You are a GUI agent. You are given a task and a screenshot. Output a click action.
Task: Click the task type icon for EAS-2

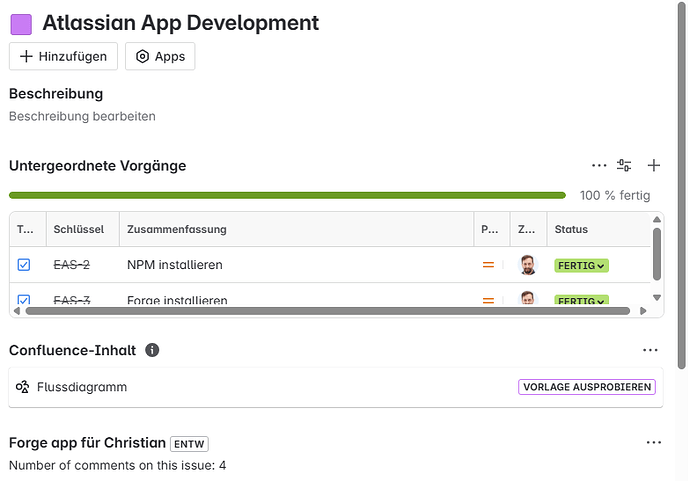24,265
